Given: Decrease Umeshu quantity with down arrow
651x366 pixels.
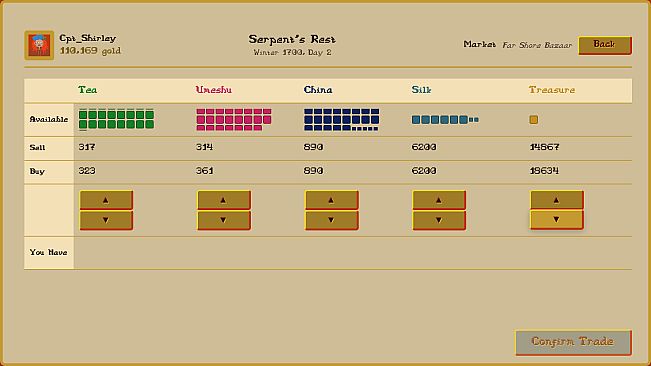Looking at the screenshot, I should pos(224,220).
